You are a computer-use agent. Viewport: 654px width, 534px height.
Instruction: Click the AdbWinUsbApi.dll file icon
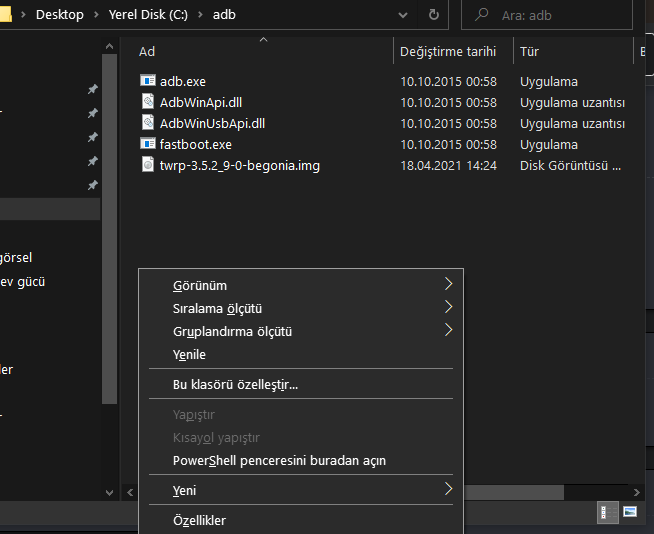click(x=148, y=123)
